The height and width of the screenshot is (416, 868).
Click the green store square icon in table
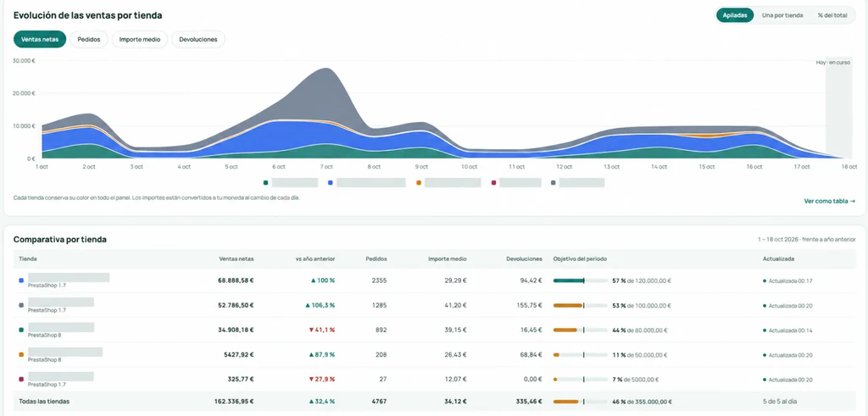click(21, 330)
